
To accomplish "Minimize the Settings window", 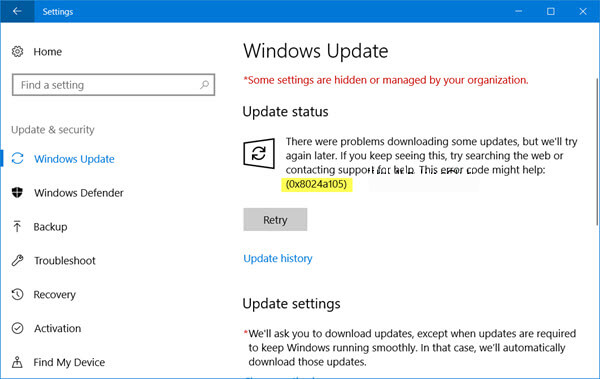I will point(518,11).
